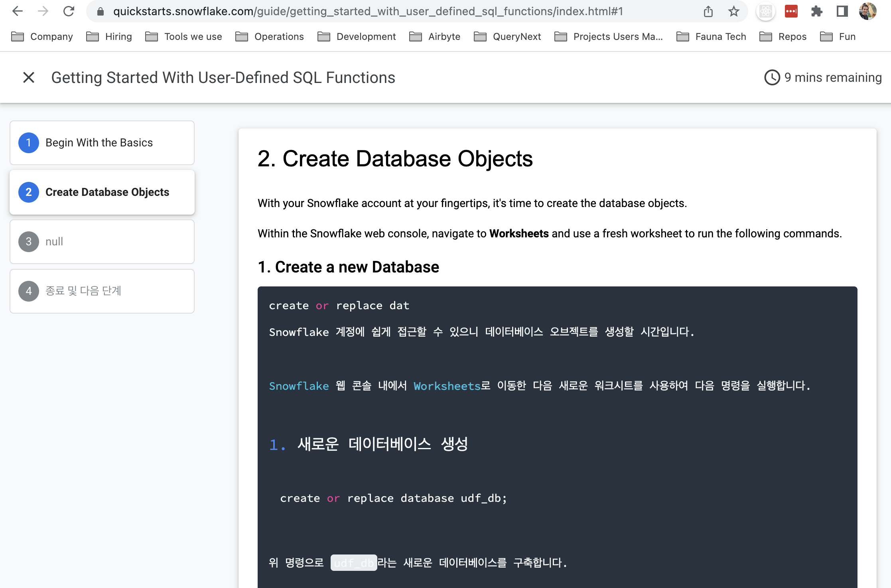The image size is (891, 588).
Task: Open the page share icon
Action: [708, 11]
